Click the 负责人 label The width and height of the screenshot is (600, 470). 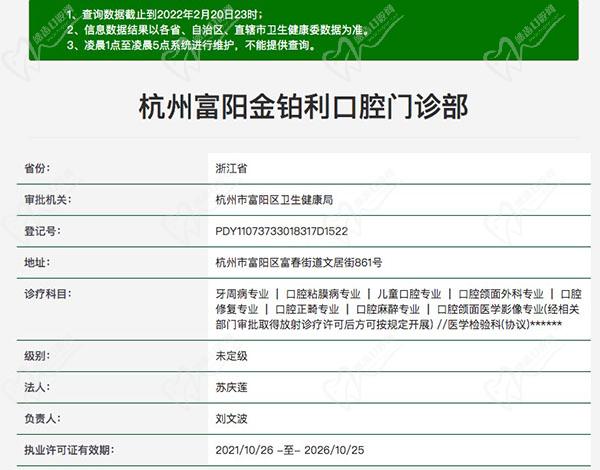point(42,419)
